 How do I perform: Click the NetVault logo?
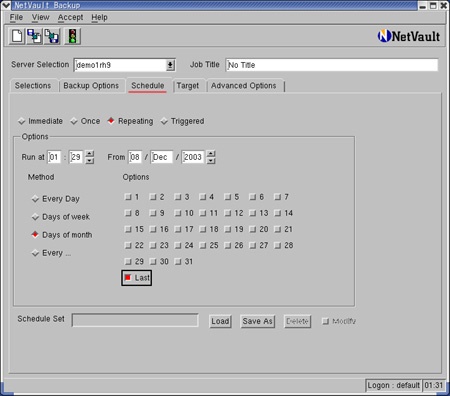409,36
